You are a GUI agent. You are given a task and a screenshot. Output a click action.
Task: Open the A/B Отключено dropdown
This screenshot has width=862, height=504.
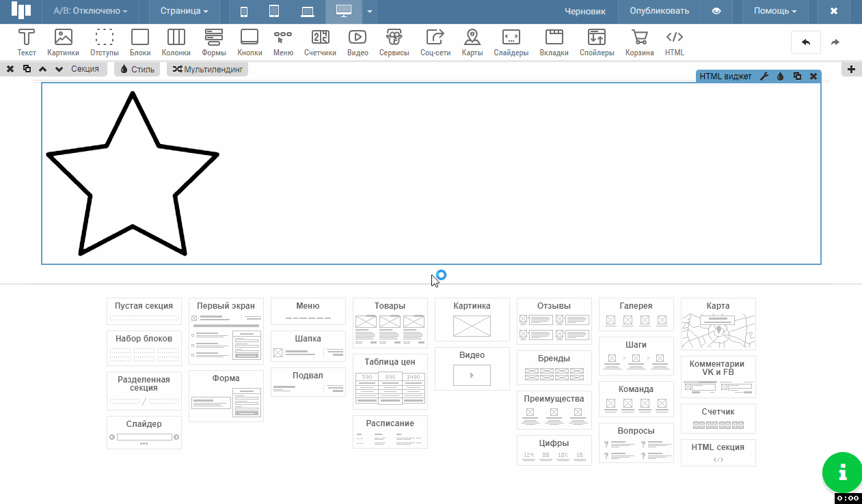click(90, 11)
